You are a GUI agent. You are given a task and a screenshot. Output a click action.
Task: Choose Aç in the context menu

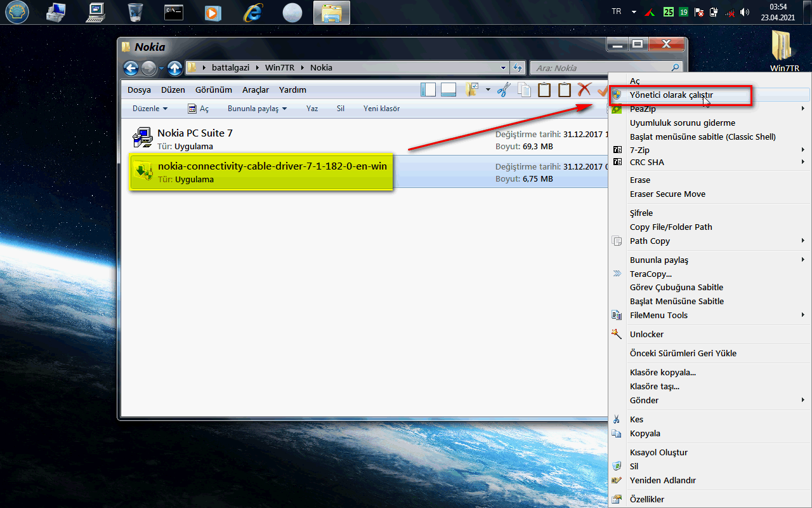click(x=709, y=81)
